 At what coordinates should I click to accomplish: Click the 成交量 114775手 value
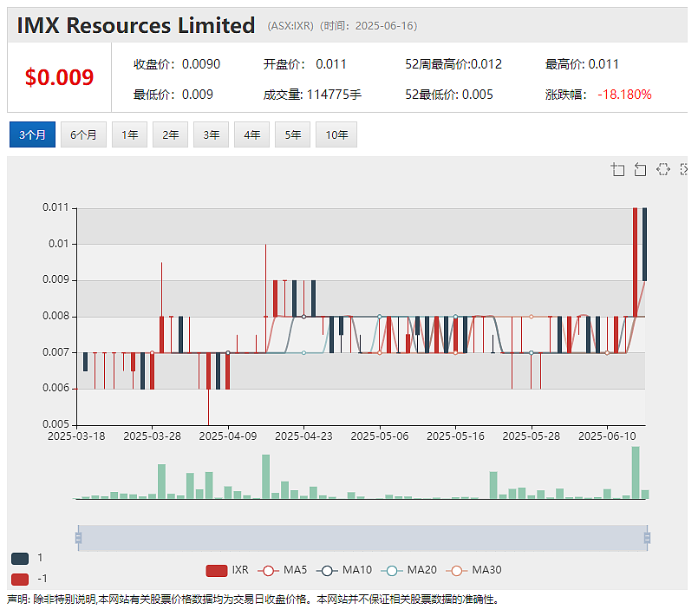pos(312,95)
